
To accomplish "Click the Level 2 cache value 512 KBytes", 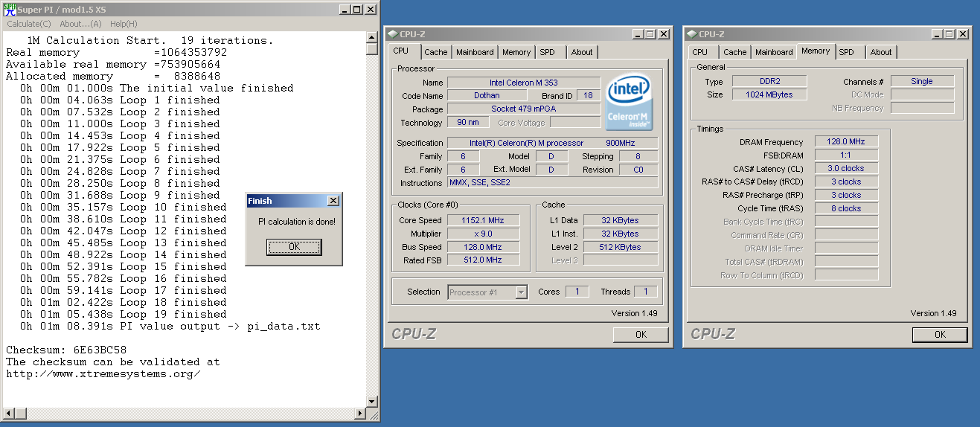I will [621, 247].
